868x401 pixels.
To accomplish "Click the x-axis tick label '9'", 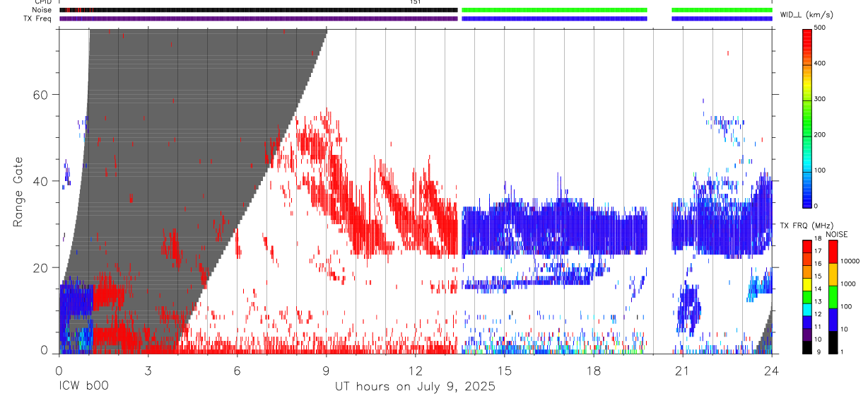I will click(x=326, y=370).
